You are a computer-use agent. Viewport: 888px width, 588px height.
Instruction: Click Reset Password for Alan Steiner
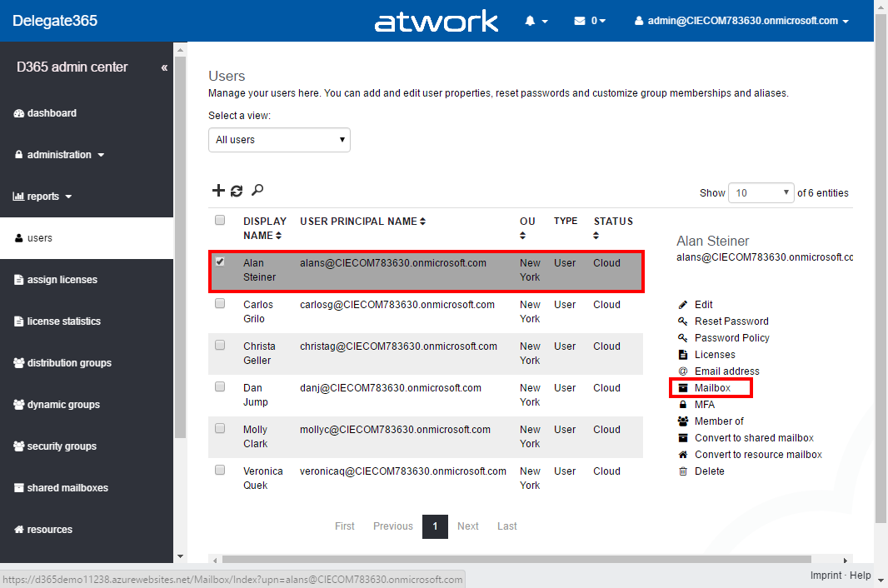pyautogui.click(x=731, y=321)
